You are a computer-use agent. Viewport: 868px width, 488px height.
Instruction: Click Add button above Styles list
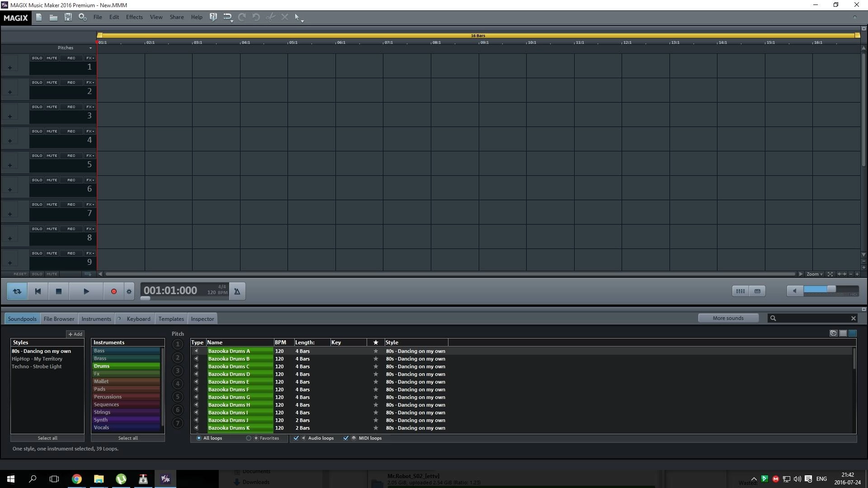pyautogui.click(x=75, y=334)
